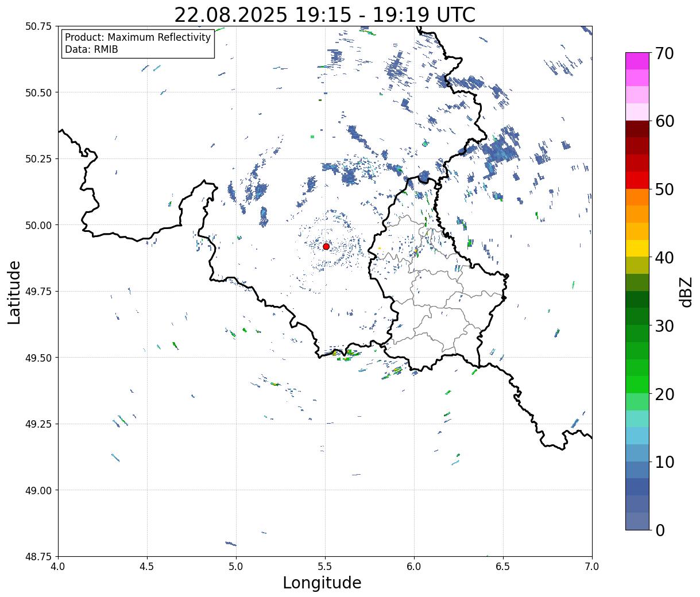Click the yellow colorbar swatch above 40
This screenshot has height=597, width=700.
637,249
